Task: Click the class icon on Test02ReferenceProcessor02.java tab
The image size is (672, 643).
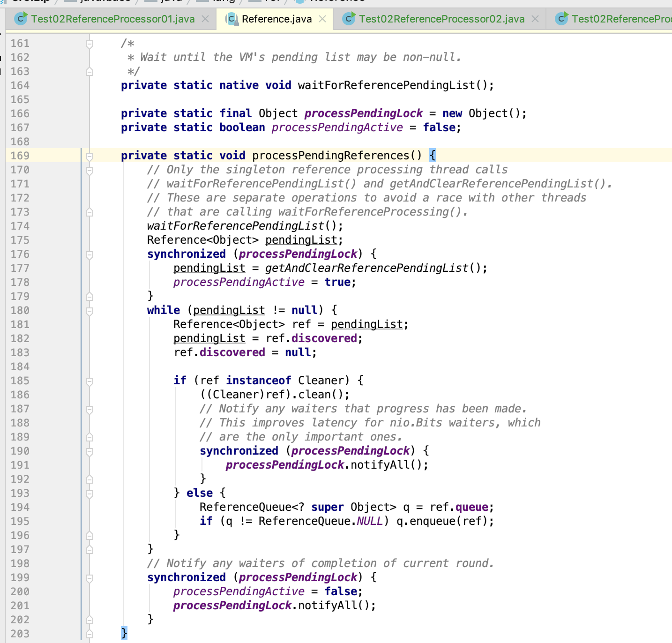Action: click(x=349, y=19)
